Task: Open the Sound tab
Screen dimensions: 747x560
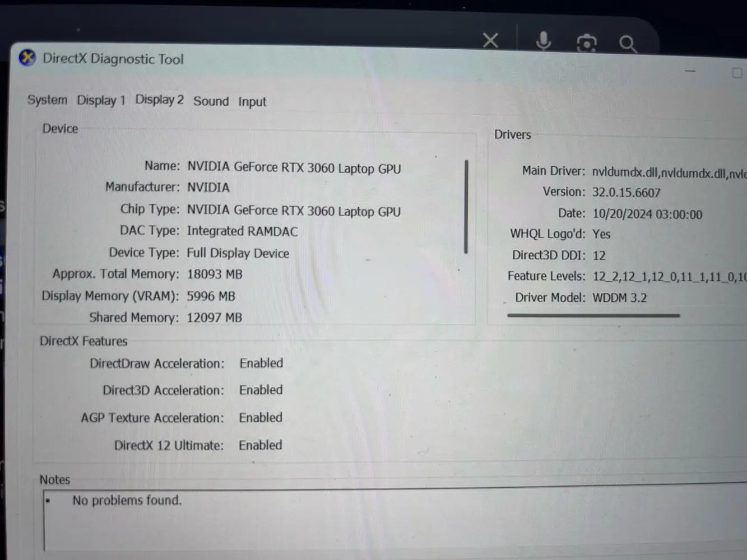Action: tap(211, 101)
